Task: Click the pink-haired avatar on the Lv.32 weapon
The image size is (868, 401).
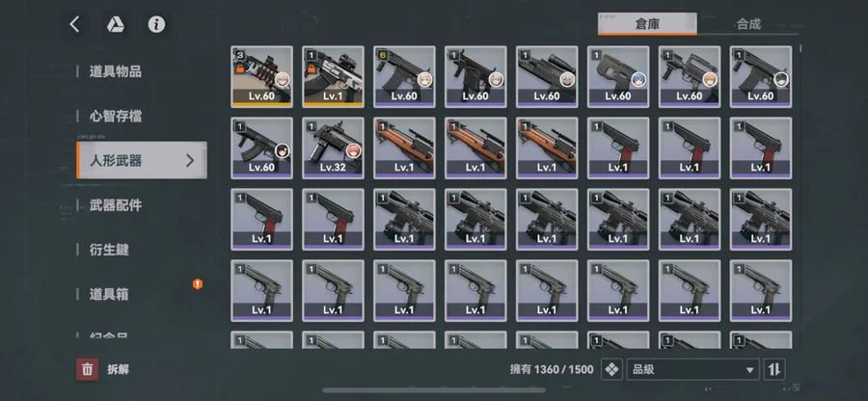Action: [x=353, y=150]
